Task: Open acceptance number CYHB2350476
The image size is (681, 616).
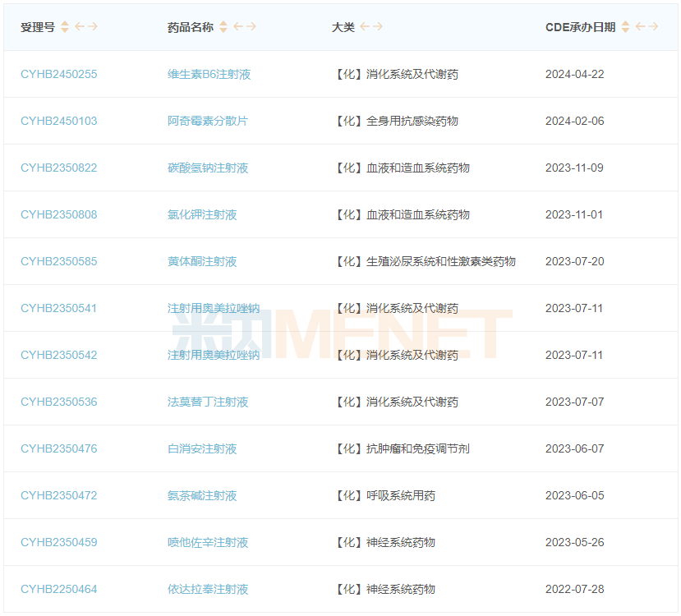Action: coord(59,449)
